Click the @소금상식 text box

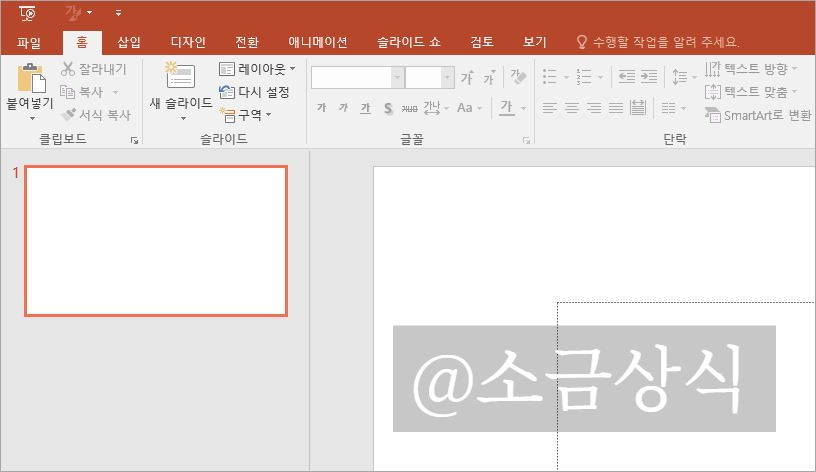point(584,378)
